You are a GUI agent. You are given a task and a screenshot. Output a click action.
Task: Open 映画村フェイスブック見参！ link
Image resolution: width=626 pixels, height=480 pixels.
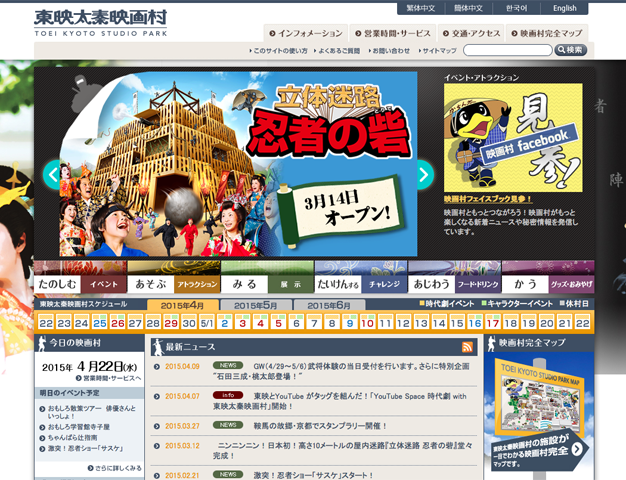[x=488, y=199]
